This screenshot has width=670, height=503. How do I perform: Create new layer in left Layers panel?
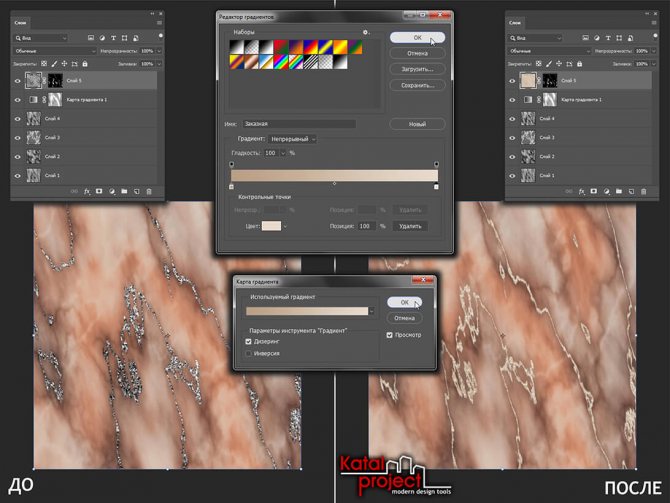pos(137,191)
